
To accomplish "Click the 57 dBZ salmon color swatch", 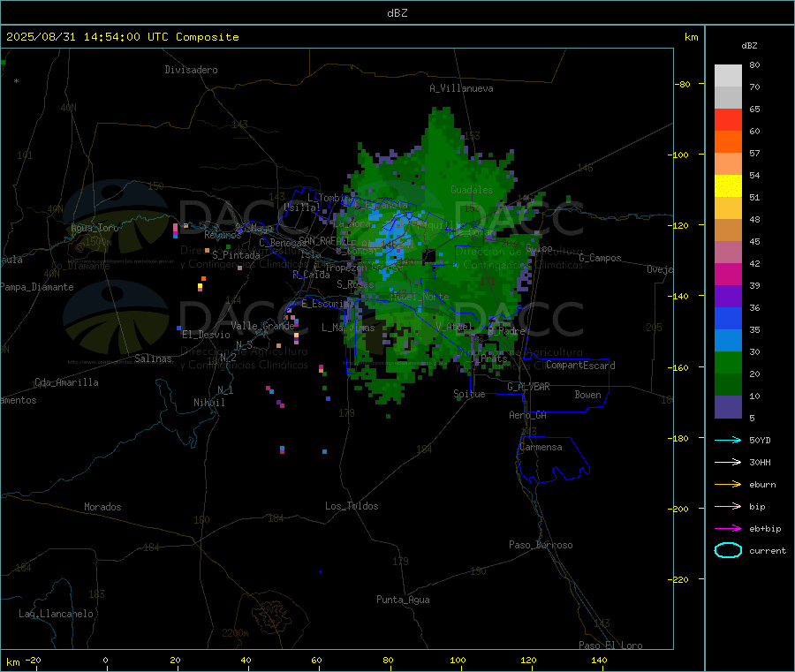I will (x=728, y=163).
